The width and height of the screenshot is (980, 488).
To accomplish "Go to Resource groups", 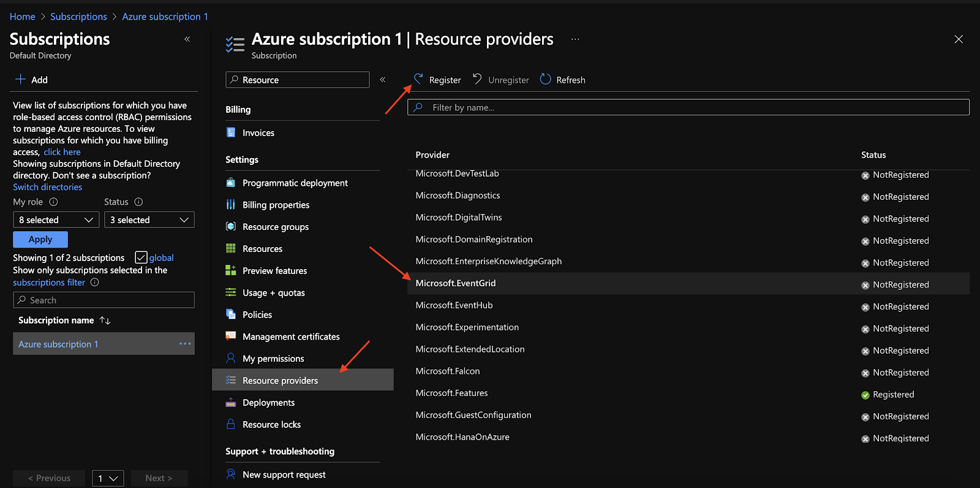I will click(276, 227).
